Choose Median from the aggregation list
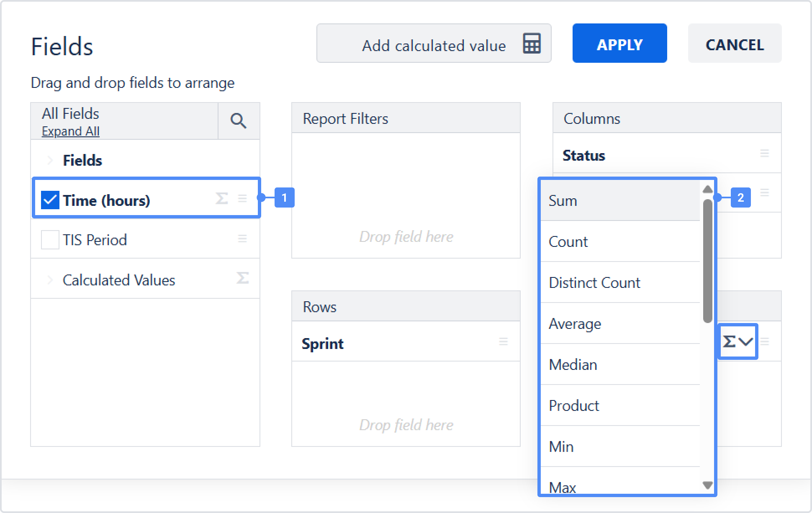This screenshot has height=513, width=812. pos(573,364)
